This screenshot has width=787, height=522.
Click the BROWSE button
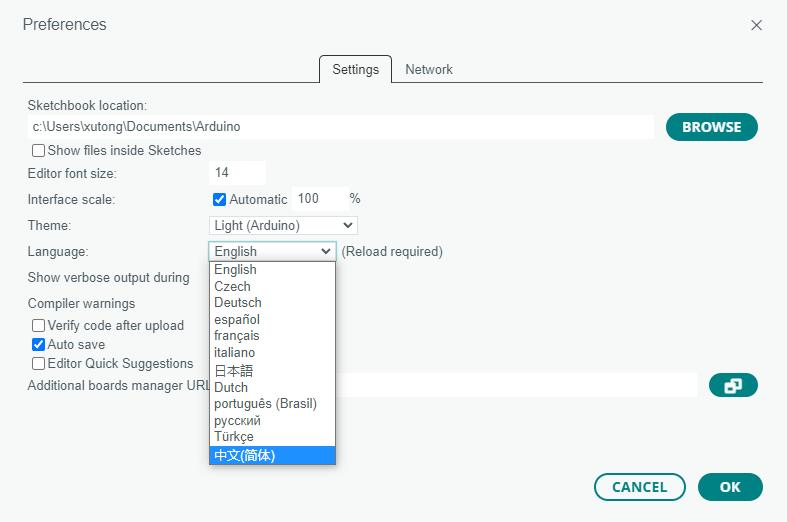pos(711,127)
